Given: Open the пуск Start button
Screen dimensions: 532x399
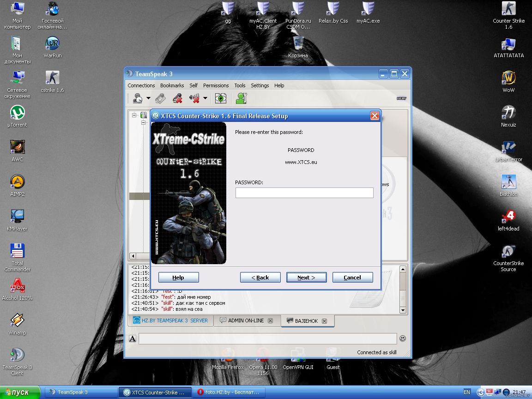Looking at the screenshot, I should (x=20, y=392).
